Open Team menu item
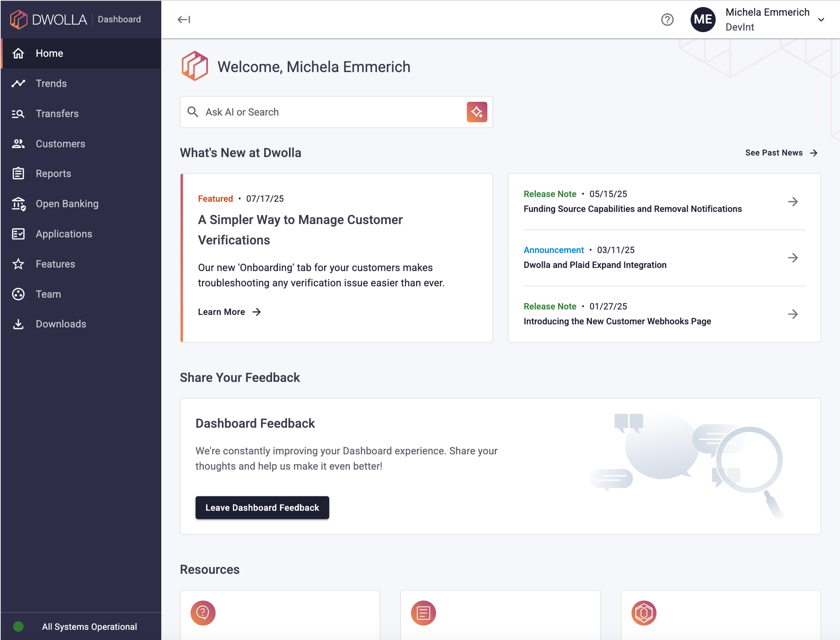Image resolution: width=840 pixels, height=640 pixels. tap(81, 294)
